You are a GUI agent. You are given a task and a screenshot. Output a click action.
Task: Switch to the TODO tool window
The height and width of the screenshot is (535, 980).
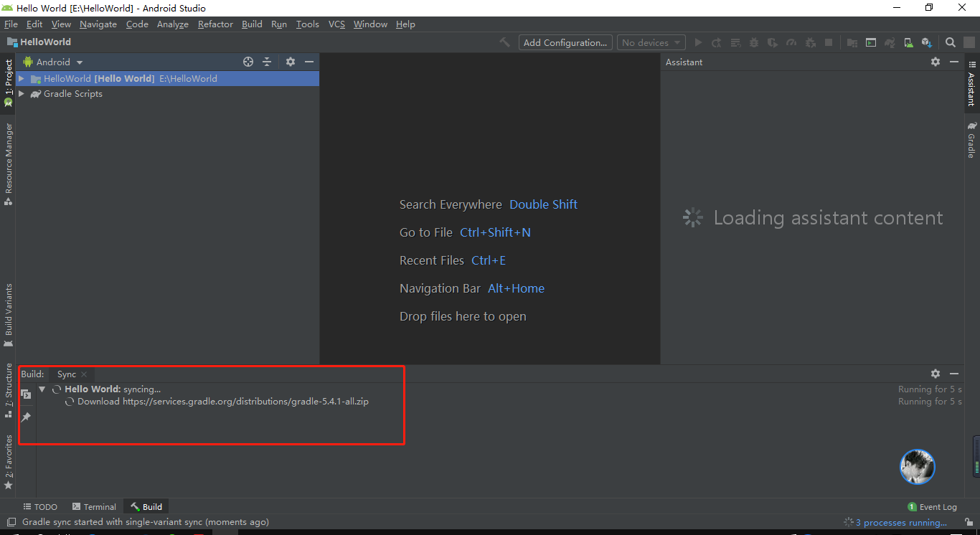coord(40,506)
